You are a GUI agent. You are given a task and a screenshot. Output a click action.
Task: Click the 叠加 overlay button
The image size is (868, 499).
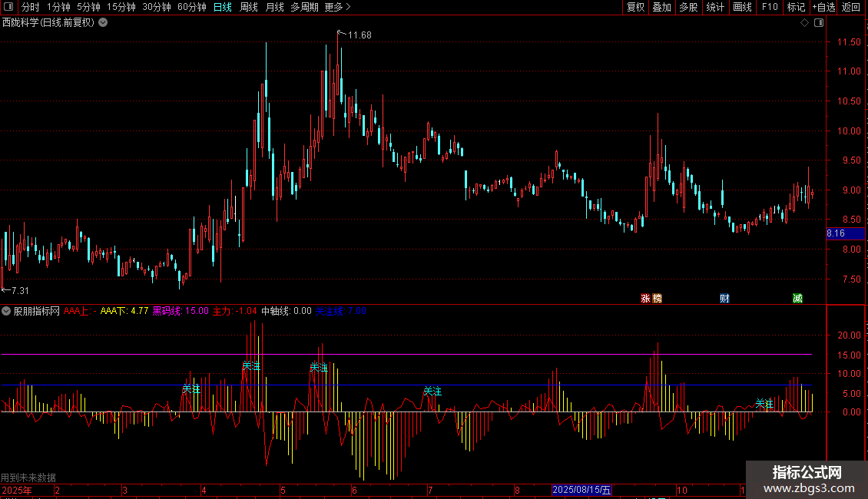662,7
